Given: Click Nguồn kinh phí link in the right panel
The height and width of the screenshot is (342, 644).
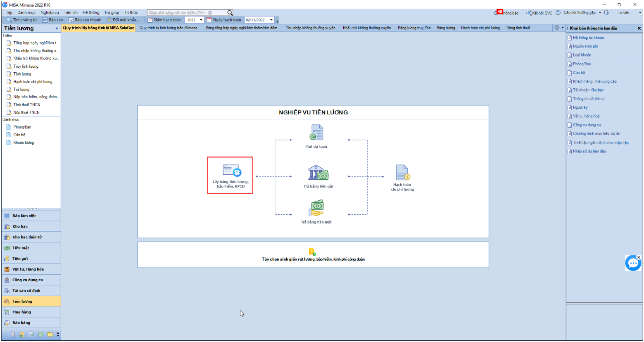Looking at the screenshot, I should click(x=585, y=46).
